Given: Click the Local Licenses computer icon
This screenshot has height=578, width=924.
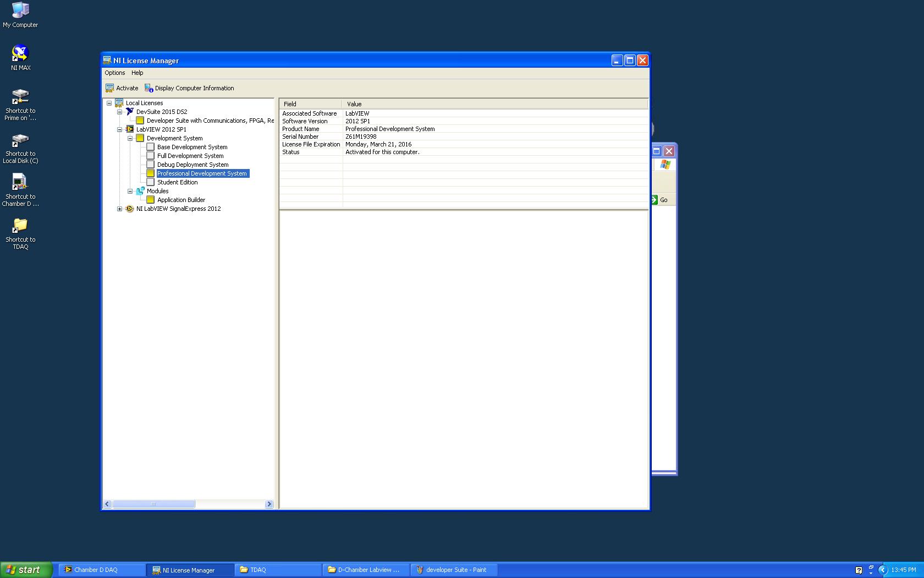Looking at the screenshot, I should click(x=119, y=103).
